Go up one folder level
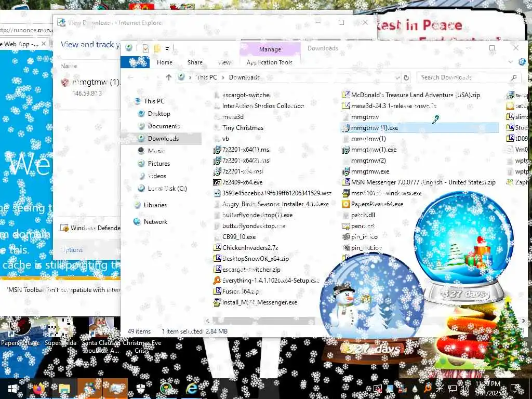The image size is (532, 399). [x=169, y=77]
